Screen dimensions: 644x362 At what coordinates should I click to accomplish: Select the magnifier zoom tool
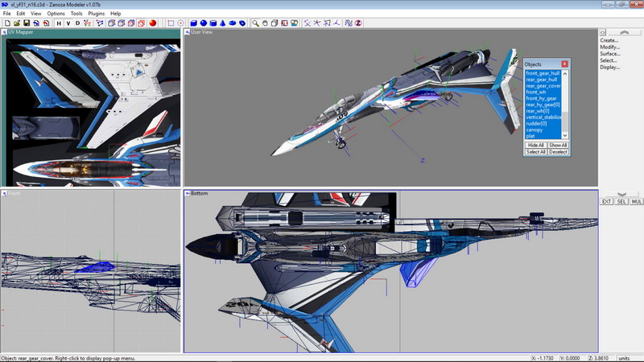(x=255, y=23)
